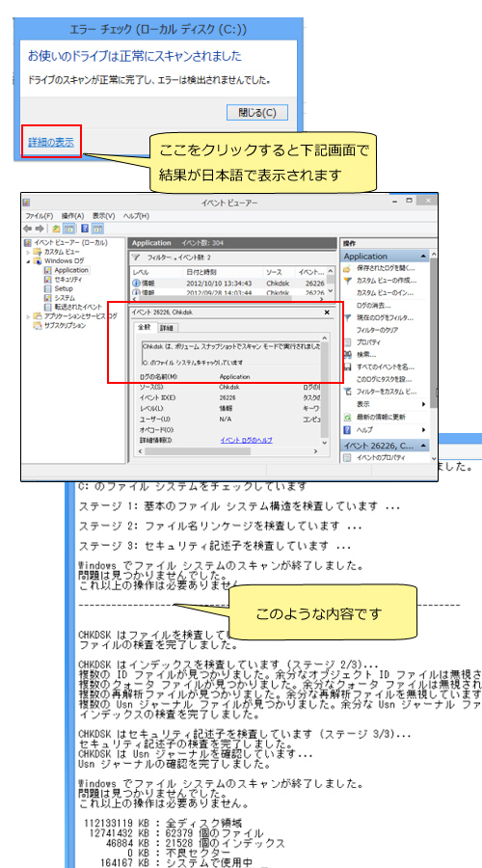The image size is (482, 868).
Task: Click the forward arrow toolbar icon
Action: (x=40, y=228)
